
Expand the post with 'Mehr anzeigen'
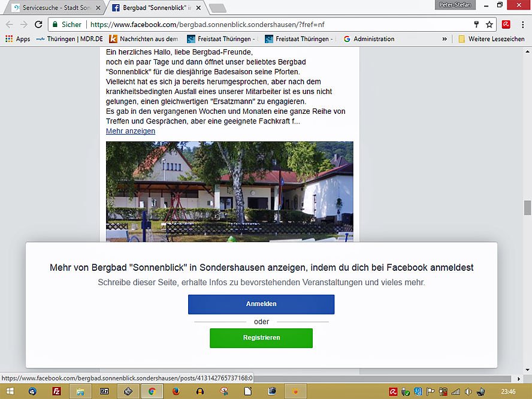(131, 131)
